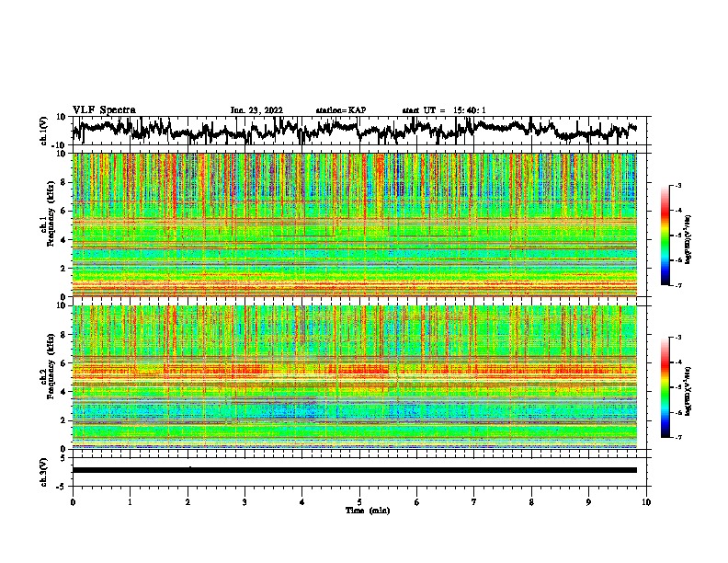Click the 'ch.3(V)' axis label

(43, 472)
